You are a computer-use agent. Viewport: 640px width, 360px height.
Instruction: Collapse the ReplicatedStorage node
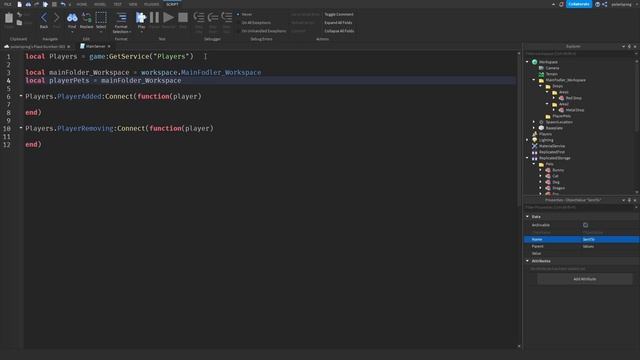(527, 158)
